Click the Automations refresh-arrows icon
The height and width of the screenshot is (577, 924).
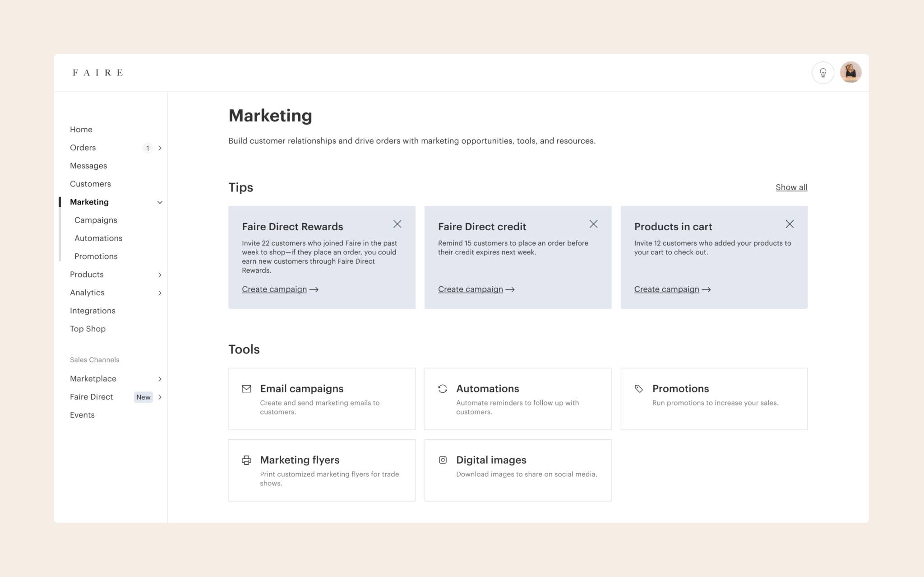pos(443,389)
